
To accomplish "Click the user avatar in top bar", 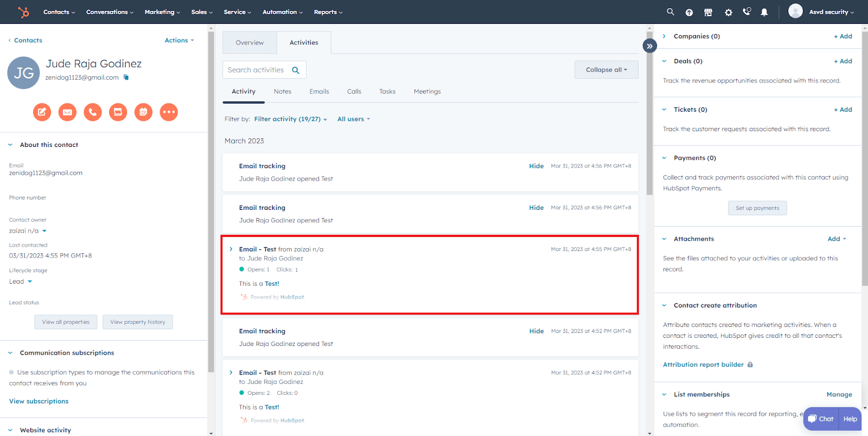I will (795, 11).
